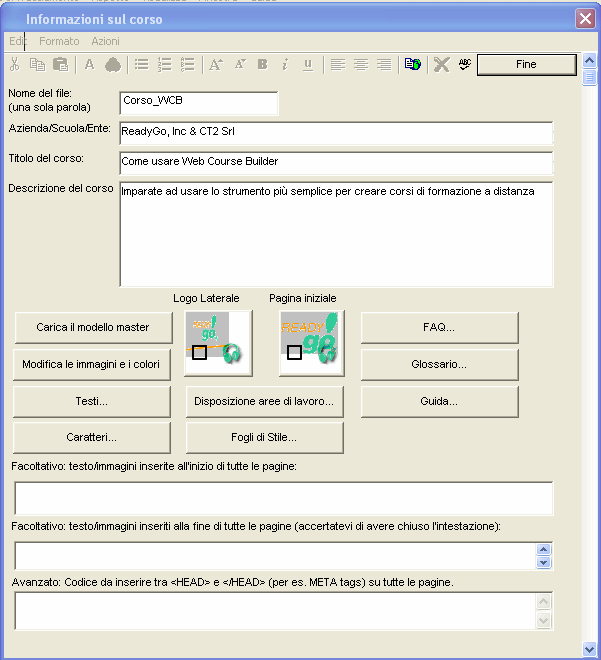Click HEAD code field scroll up arrow
Viewport: 601px width, 660px height.
click(543, 601)
